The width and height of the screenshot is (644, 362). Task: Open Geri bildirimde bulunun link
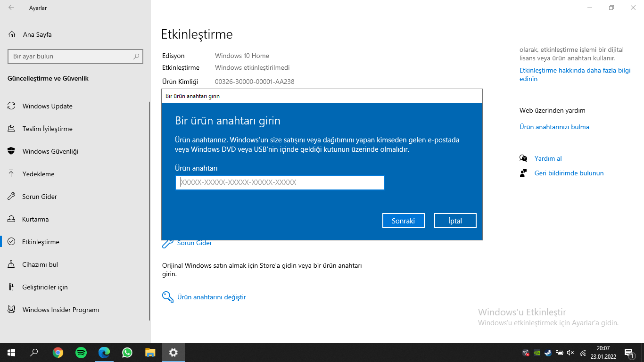point(569,173)
